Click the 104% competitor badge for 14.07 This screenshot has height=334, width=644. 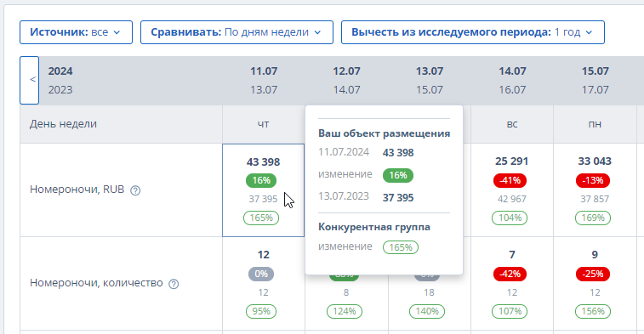point(510,218)
